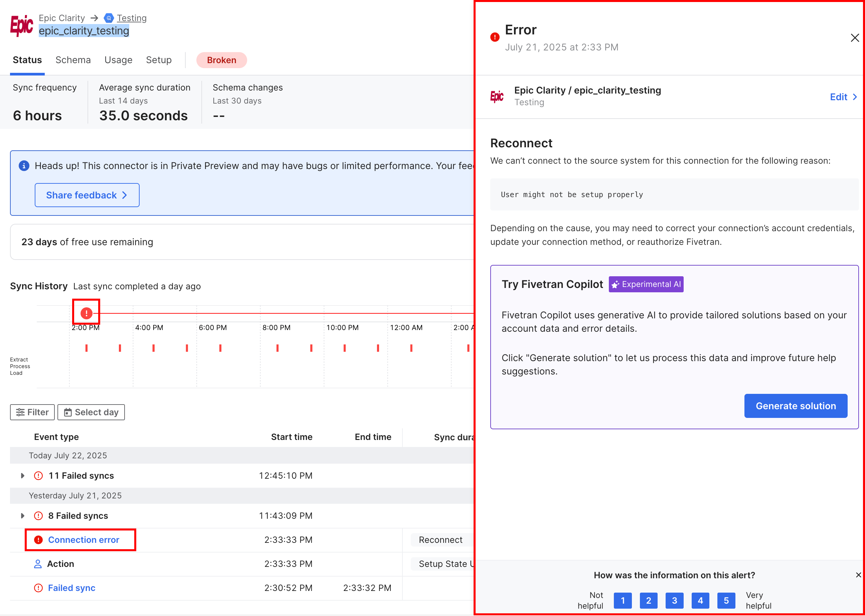Viewport: 865px width, 616px height.
Task: Click the Epic logo in the header
Action: tap(22, 25)
